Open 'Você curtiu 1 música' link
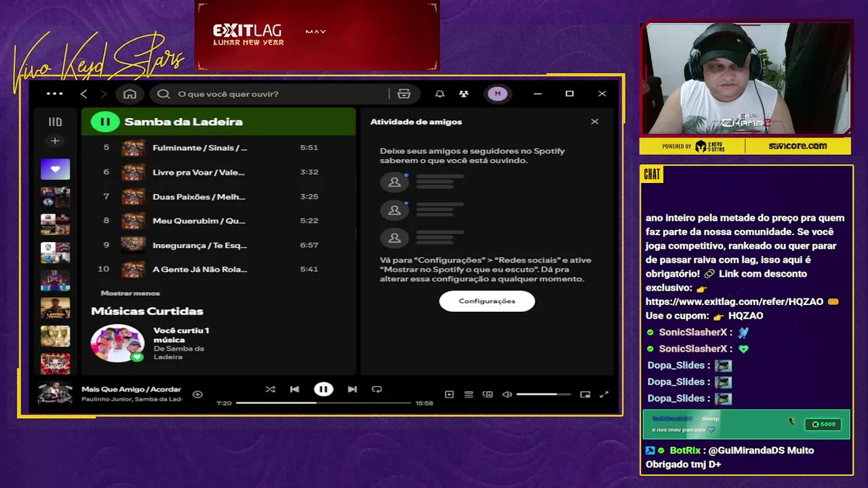The image size is (868, 488). (x=180, y=335)
